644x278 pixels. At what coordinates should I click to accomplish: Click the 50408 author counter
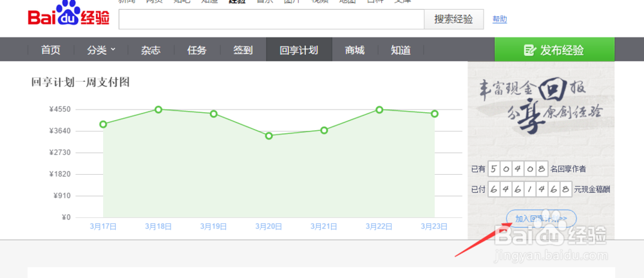click(518, 168)
